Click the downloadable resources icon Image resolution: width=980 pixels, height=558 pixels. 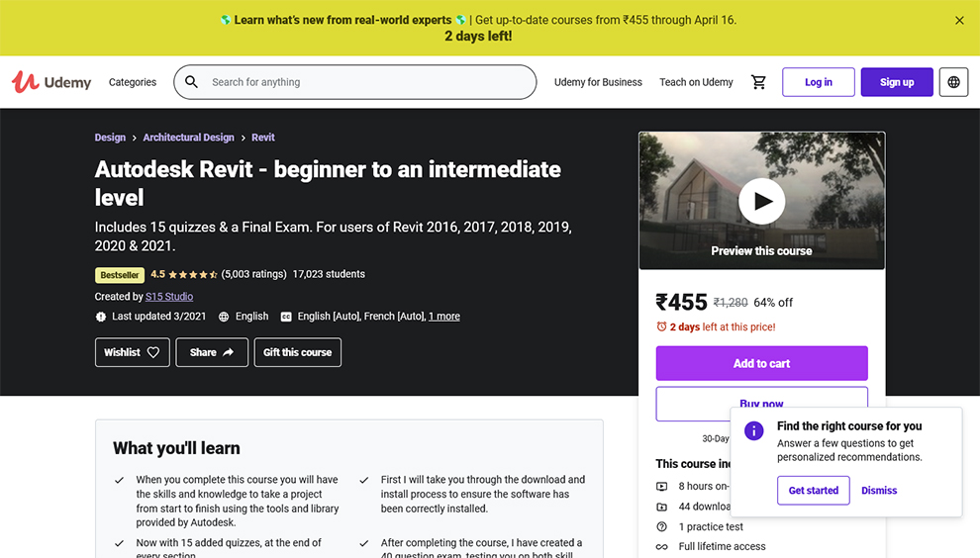(x=662, y=507)
